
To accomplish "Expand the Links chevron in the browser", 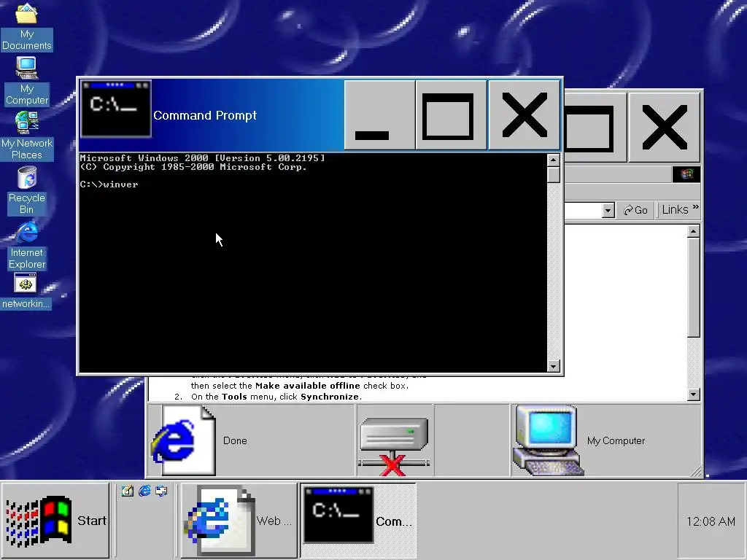I will (695, 206).
